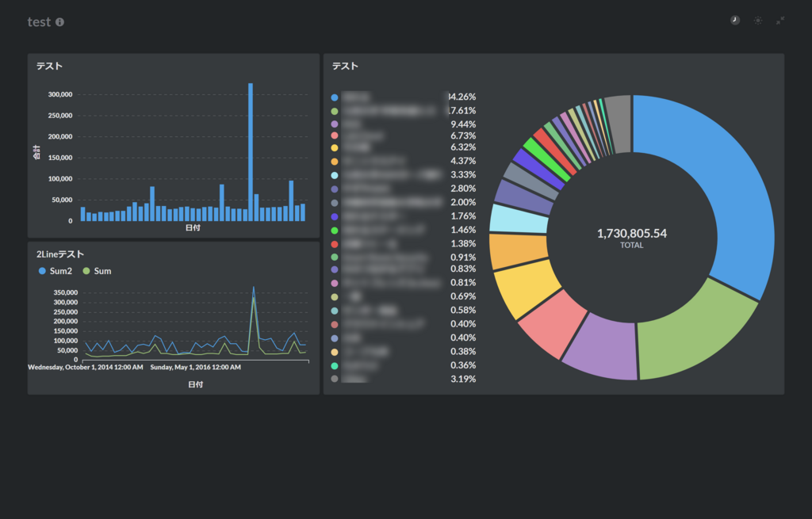Select the green legend dot at 17.61%
This screenshot has width=812, height=519.
point(335,111)
